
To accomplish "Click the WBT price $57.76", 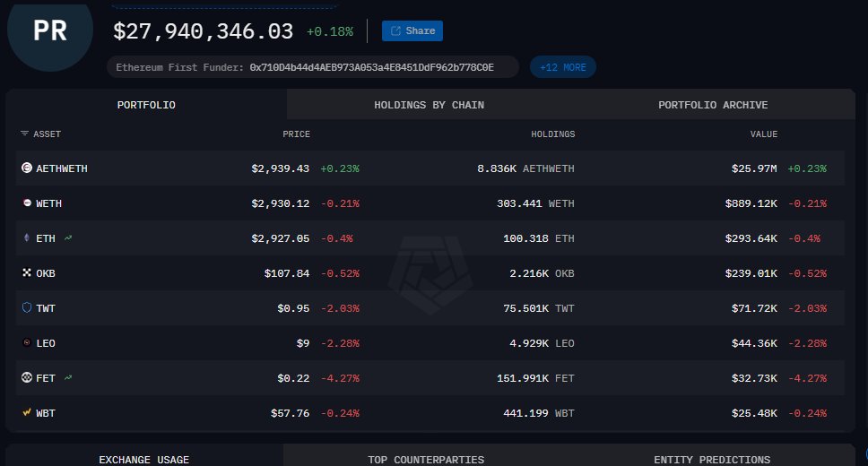I will click(290, 413).
